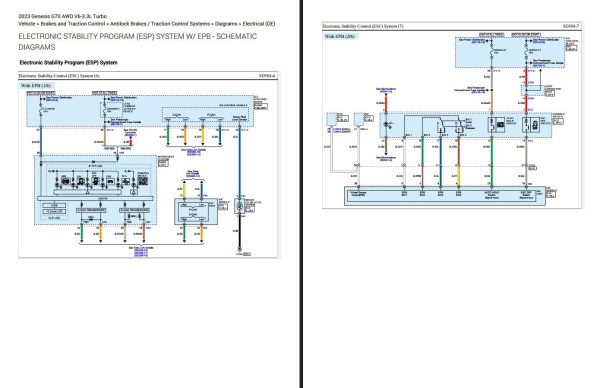
Task: Open the ESC System (7) wiring diagram
Action: [452, 115]
